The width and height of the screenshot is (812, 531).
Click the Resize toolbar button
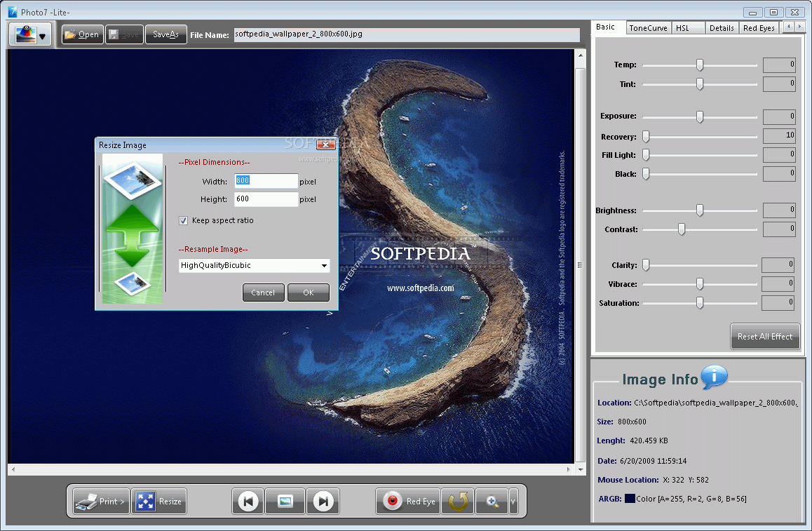click(158, 501)
